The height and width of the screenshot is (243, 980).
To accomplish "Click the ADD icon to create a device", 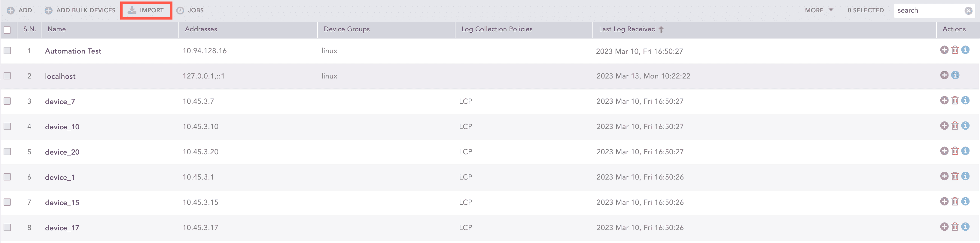I will [11, 10].
